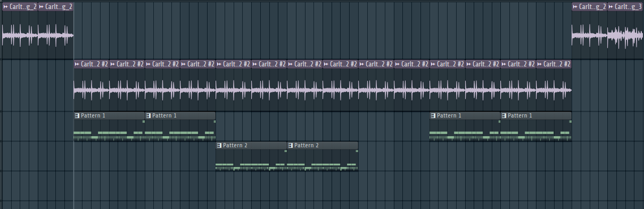Click waveform of first Carlt..2 #2 clip
This screenshot has height=209, width=644.
tap(91, 89)
